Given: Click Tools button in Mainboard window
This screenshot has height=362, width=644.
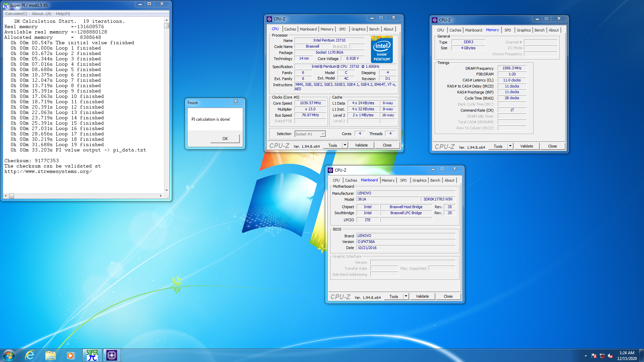Looking at the screenshot, I should click(394, 297).
